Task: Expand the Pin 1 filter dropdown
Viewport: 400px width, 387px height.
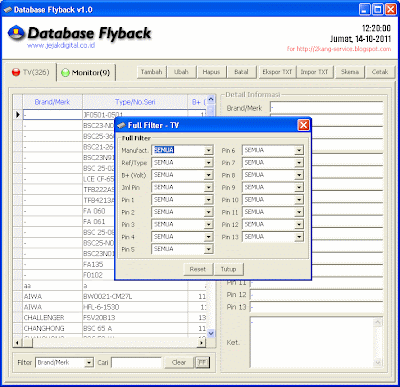Action: pyautogui.click(x=208, y=200)
